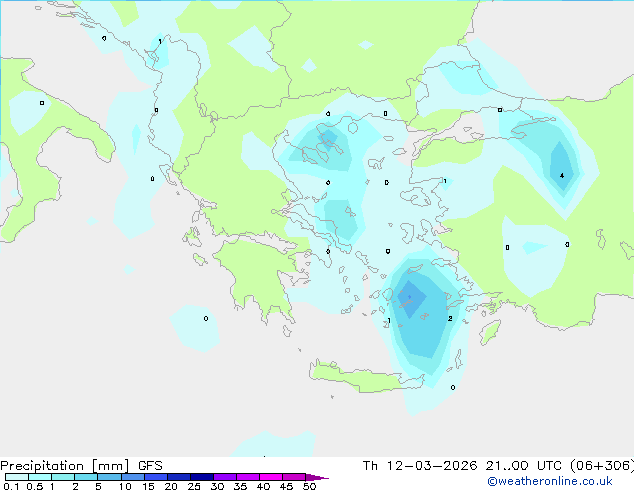Click the legend label '40'
This screenshot has width=634, height=490.
click(263, 486)
